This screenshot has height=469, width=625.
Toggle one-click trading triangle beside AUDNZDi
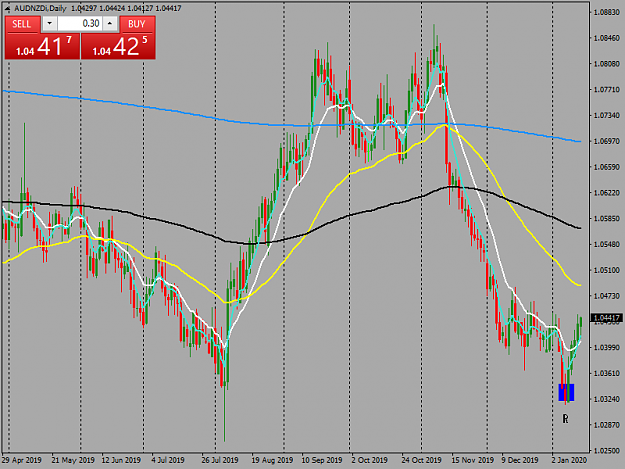pyautogui.click(x=8, y=8)
